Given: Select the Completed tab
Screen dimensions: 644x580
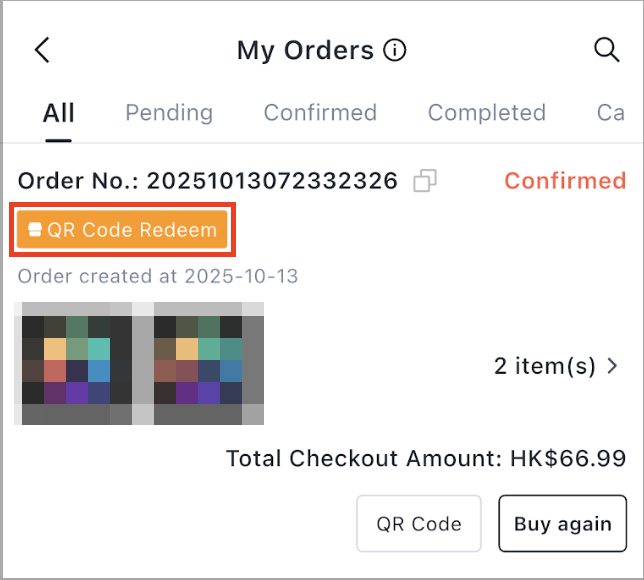Looking at the screenshot, I should (x=487, y=113).
